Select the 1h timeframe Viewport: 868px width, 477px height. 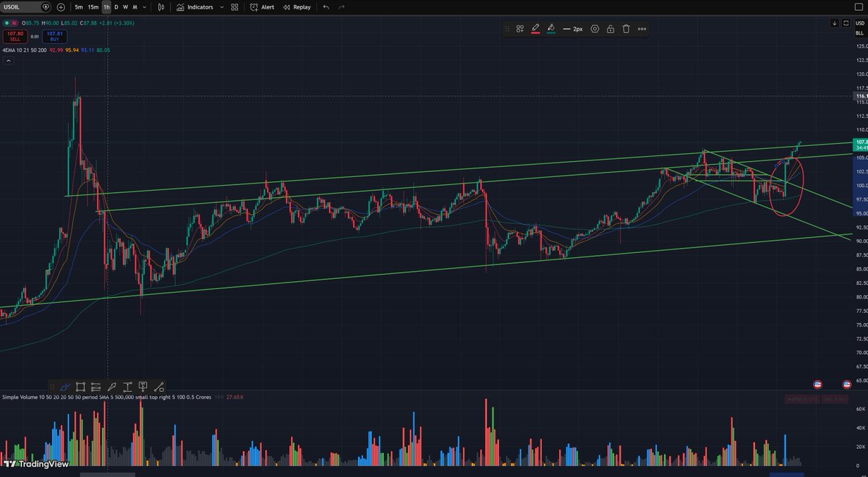pyautogui.click(x=106, y=7)
